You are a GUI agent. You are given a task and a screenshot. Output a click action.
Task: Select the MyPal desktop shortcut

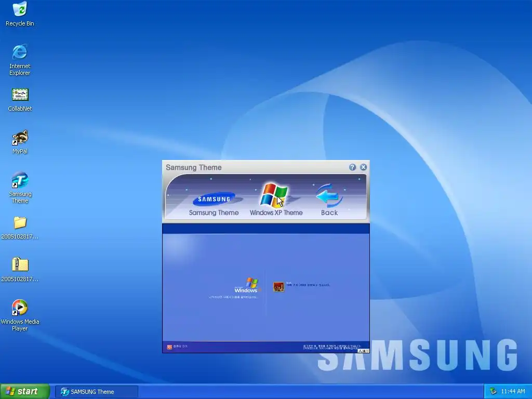20,142
